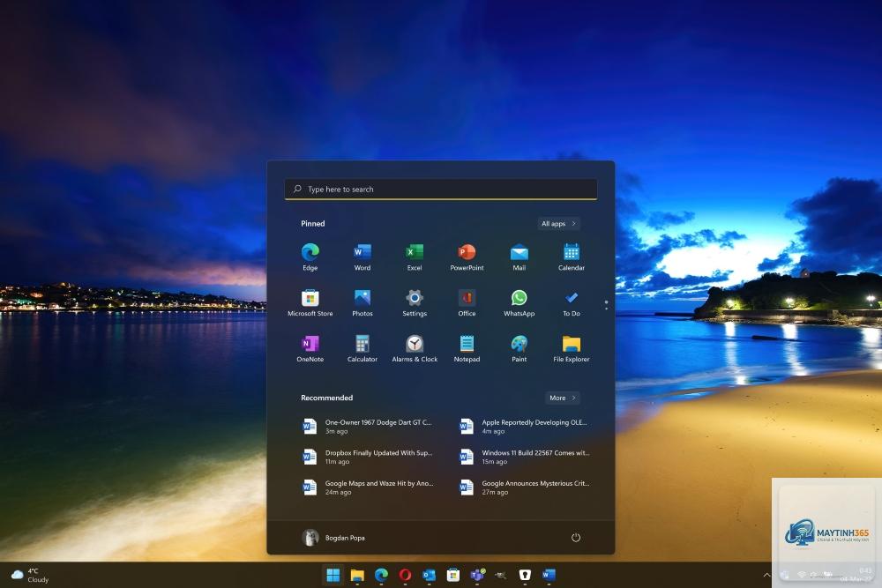882x588 pixels.
Task: Open File Explorer from the taskbar
Action: pyautogui.click(x=357, y=575)
